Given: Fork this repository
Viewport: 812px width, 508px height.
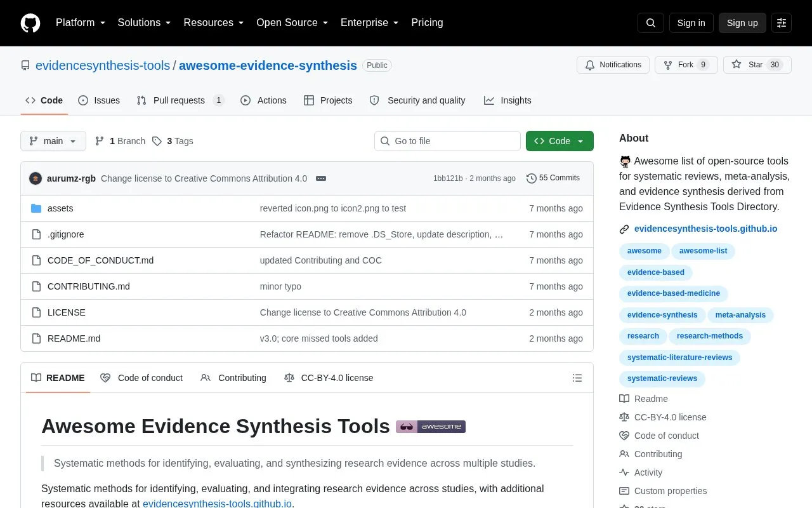Looking at the screenshot, I should 686,65.
